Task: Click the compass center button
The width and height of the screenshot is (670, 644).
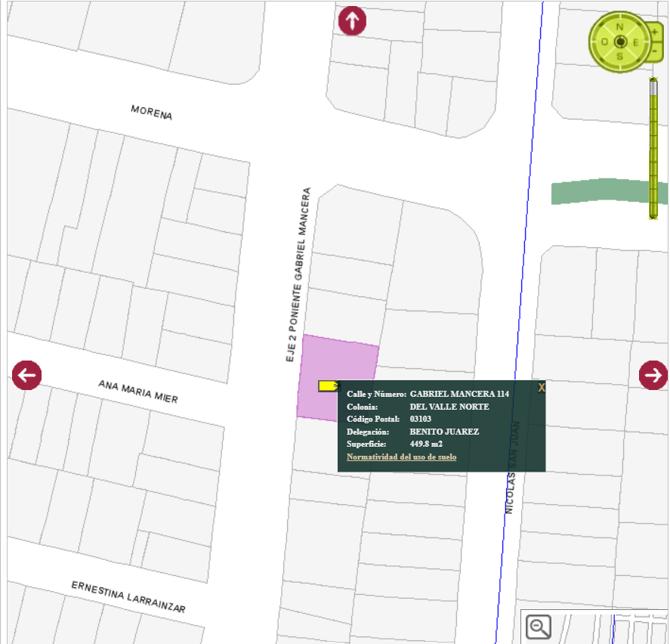Action: [620, 42]
